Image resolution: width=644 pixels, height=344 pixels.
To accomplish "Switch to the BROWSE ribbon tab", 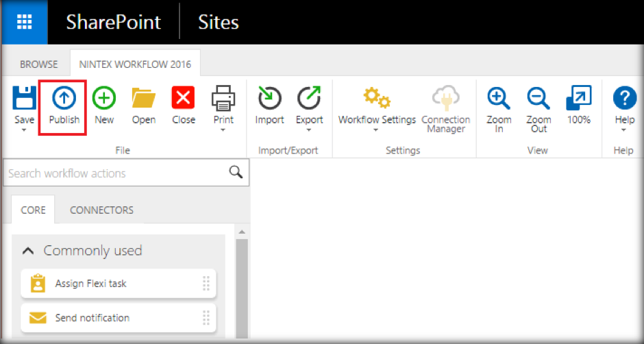I will tap(39, 64).
